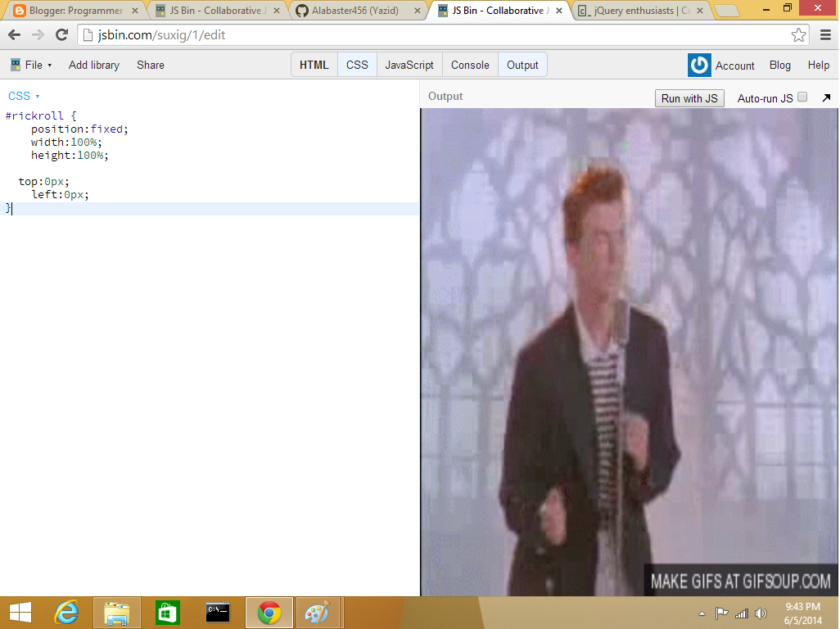Image resolution: width=840 pixels, height=629 pixels.
Task: Click the #rickroll selector line in the editor
Action: tap(41, 115)
